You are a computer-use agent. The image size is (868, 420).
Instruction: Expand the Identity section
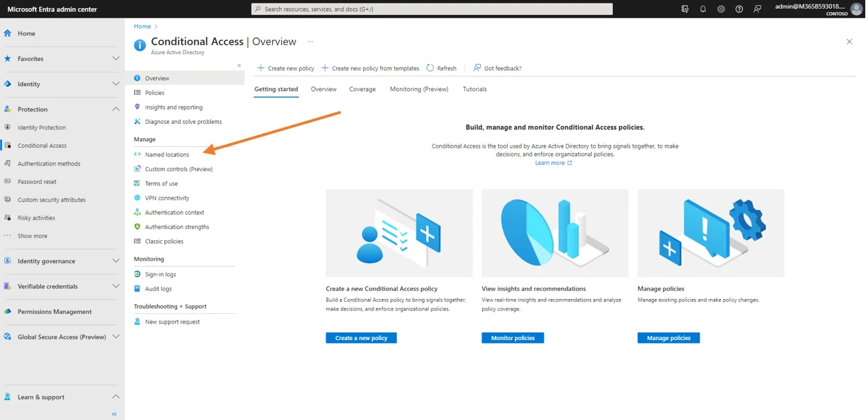coord(116,84)
